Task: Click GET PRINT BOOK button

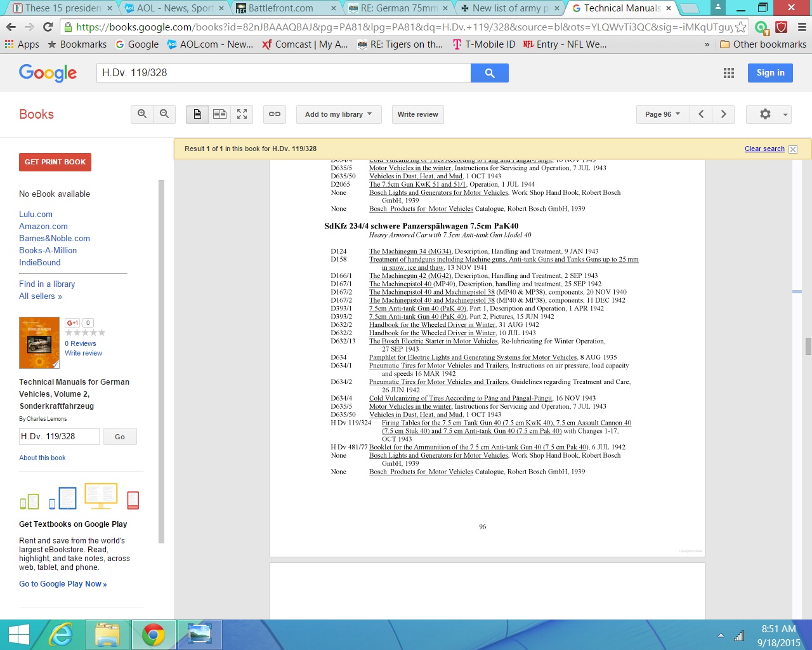Action: [55, 162]
